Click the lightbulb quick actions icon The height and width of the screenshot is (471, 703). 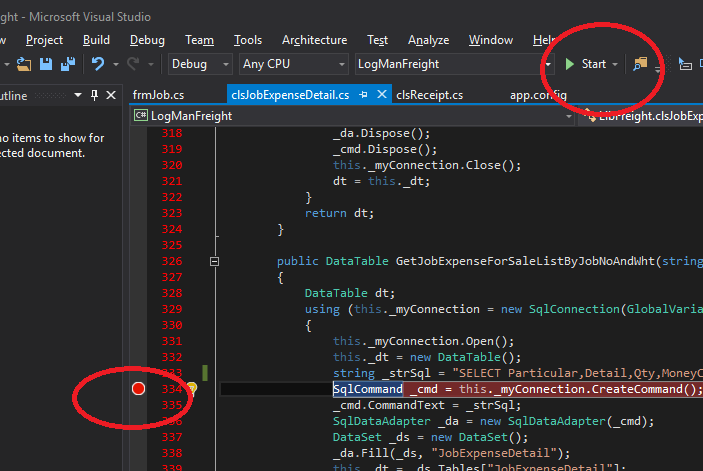(x=192, y=388)
